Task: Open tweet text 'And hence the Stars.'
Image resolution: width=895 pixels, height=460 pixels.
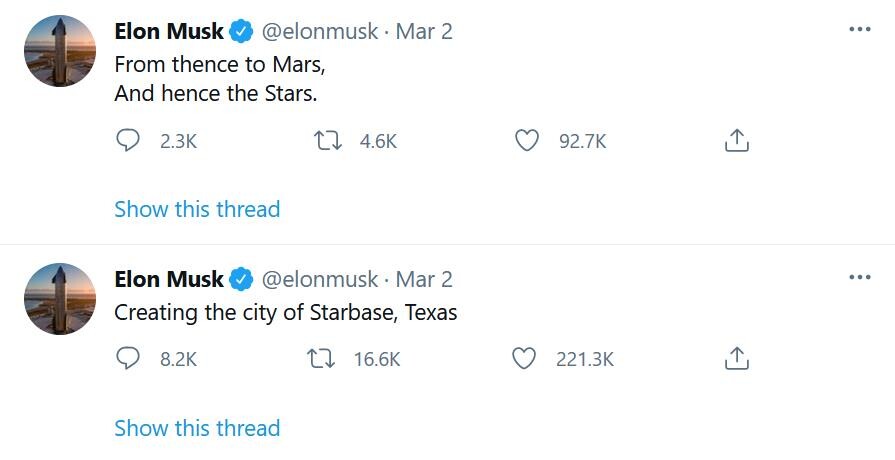Action: [x=216, y=93]
